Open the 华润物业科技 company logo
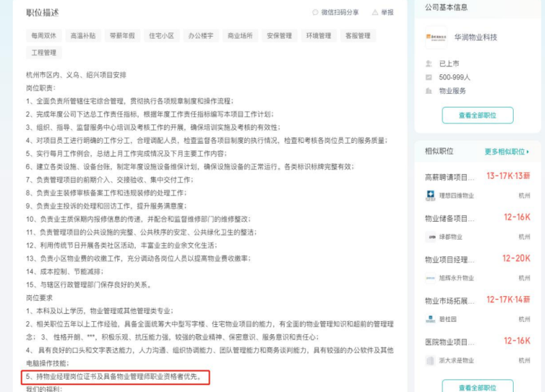545x392 pixels. [436, 37]
